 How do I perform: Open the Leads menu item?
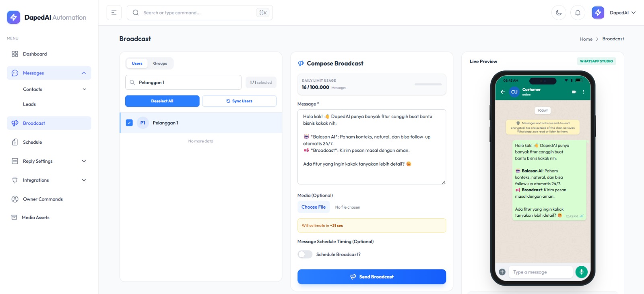click(29, 104)
